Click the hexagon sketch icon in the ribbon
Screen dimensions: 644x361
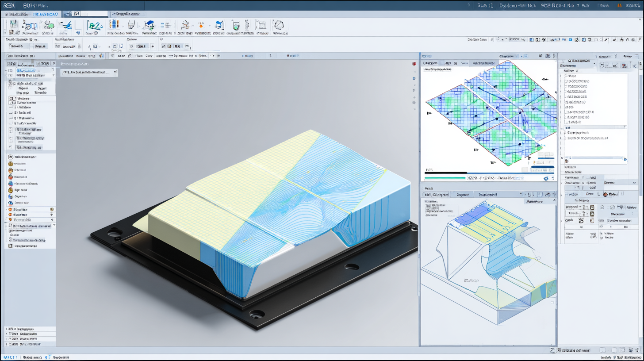coord(278,25)
